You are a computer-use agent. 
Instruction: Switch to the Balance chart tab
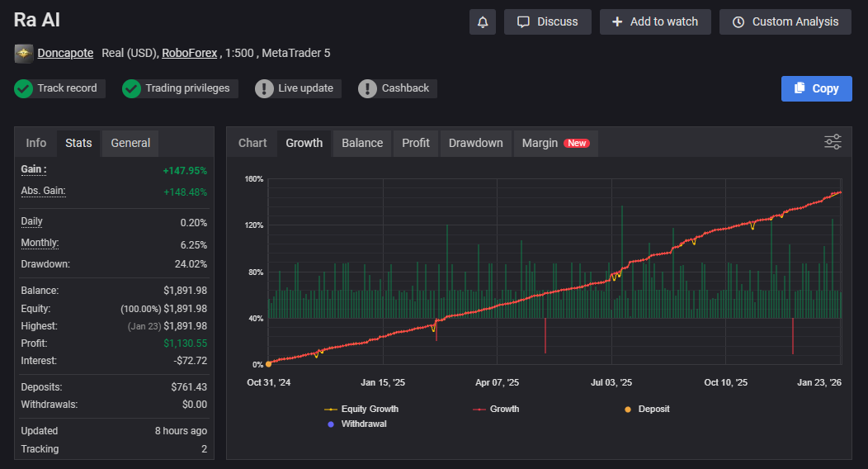click(362, 143)
